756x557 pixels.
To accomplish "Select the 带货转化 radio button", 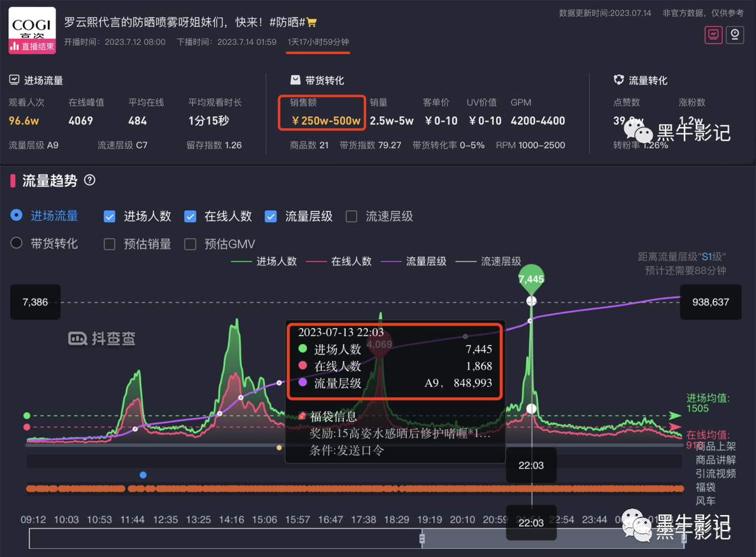I will pyautogui.click(x=16, y=243).
